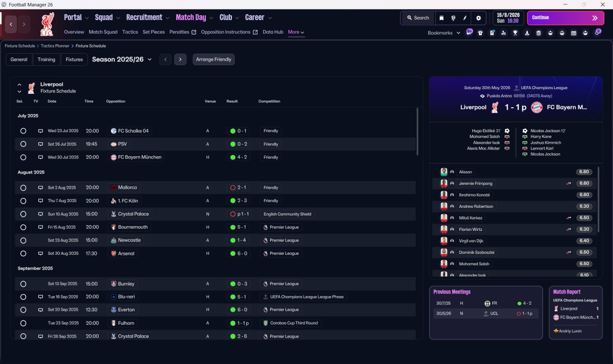Click TV icon on Arsenal row
The height and width of the screenshot is (364, 613).
41,253
